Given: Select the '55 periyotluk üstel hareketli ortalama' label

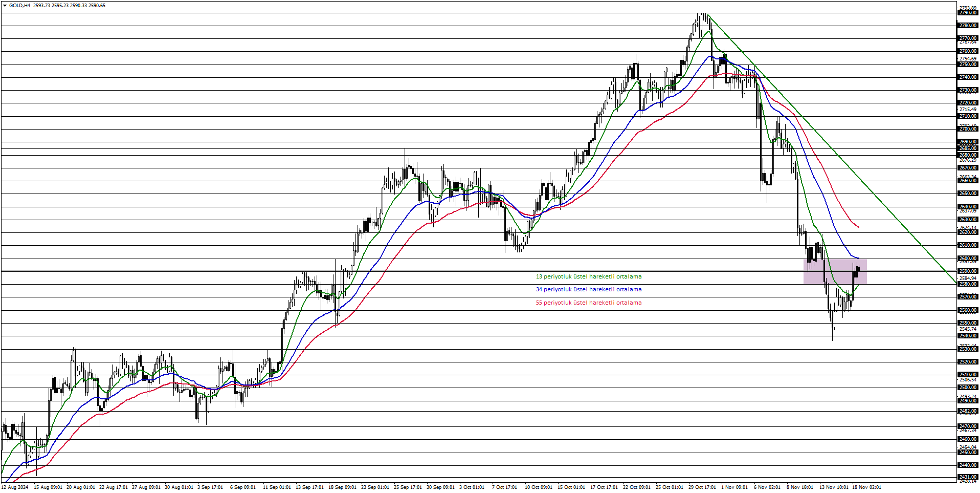Looking at the screenshot, I should [x=589, y=303].
